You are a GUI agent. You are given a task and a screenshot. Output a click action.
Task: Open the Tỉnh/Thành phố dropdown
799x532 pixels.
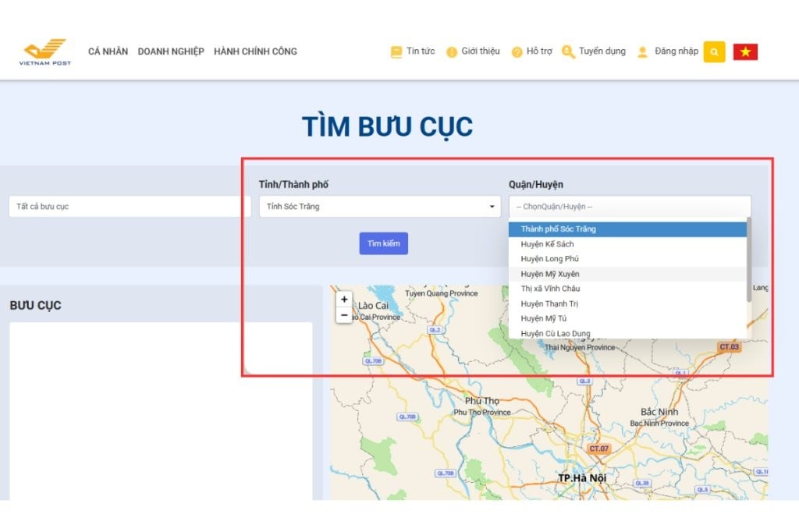click(379, 207)
